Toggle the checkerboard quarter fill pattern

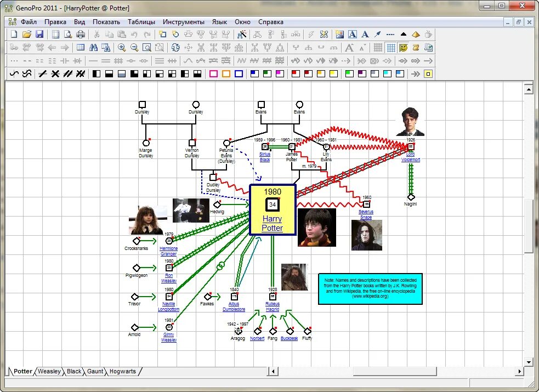pyautogui.click(x=172, y=73)
